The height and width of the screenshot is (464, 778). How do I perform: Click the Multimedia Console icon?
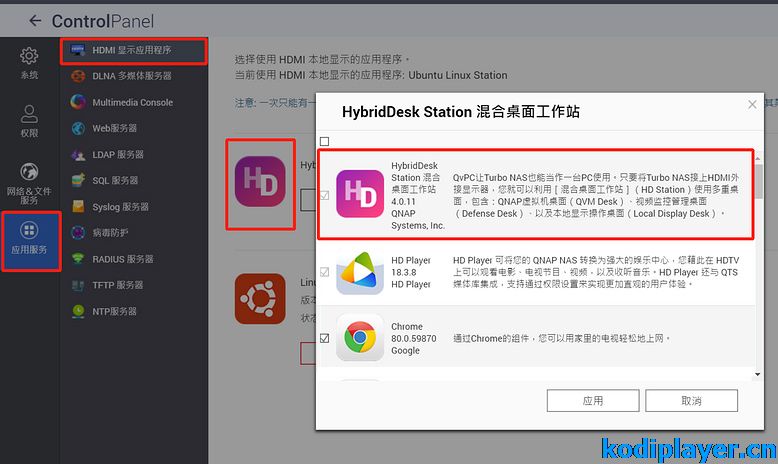[x=78, y=102]
